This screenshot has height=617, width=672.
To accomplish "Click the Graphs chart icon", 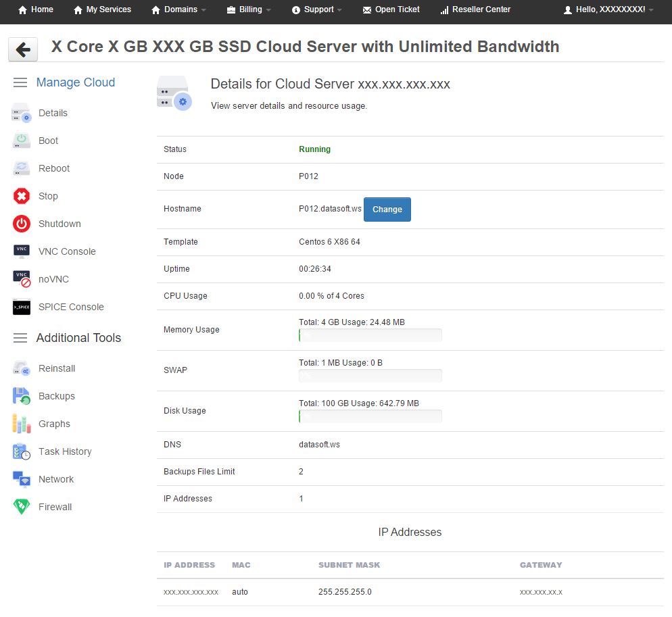I will (22, 424).
